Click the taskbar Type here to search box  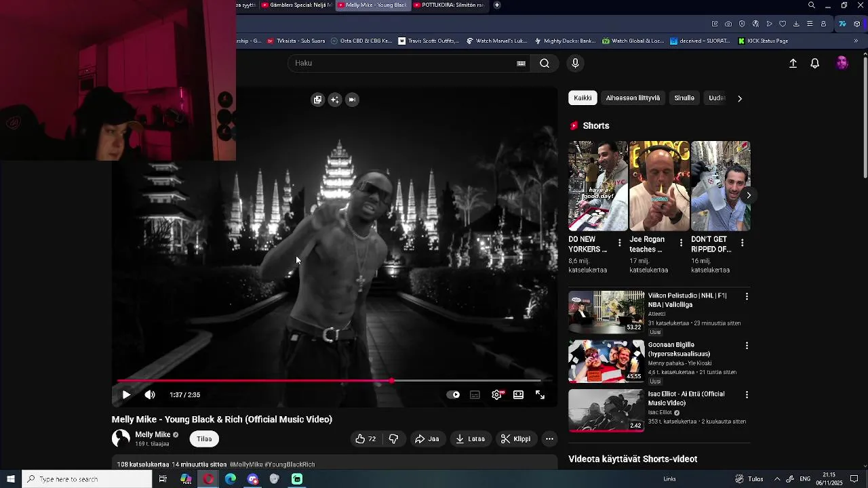87,479
